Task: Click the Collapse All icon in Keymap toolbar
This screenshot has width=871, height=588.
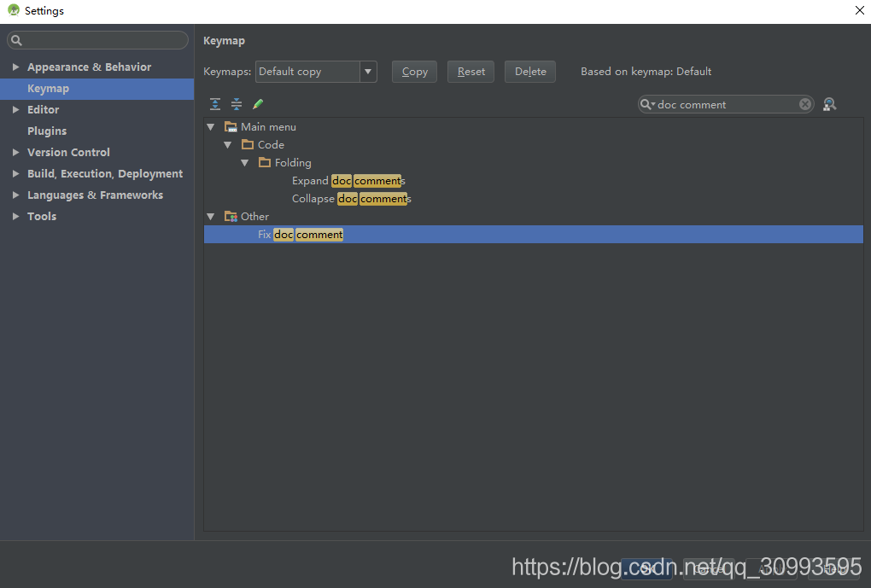Action: click(x=237, y=104)
